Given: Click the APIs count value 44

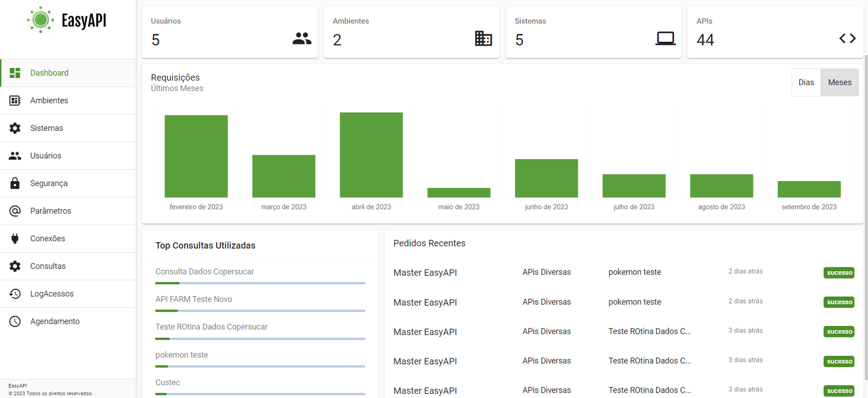Looking at the screenshot, I should point(705,40).
